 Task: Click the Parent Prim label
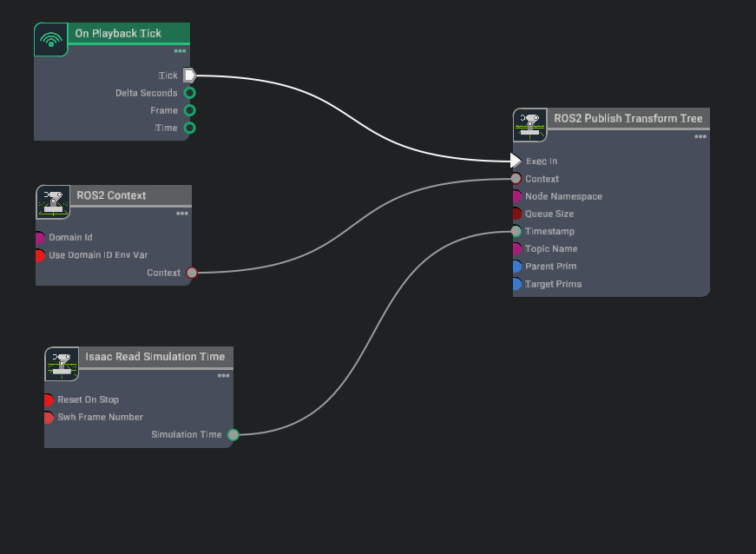(x=550, y=267)
